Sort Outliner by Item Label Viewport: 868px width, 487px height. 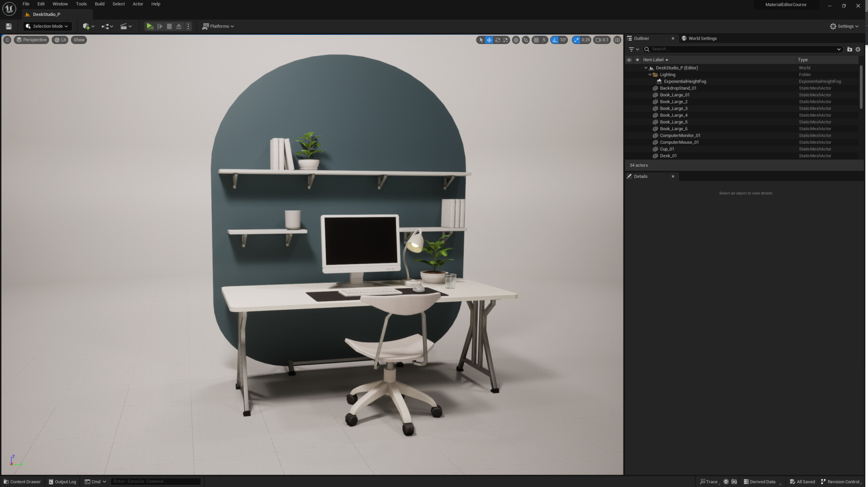point(718,60)
